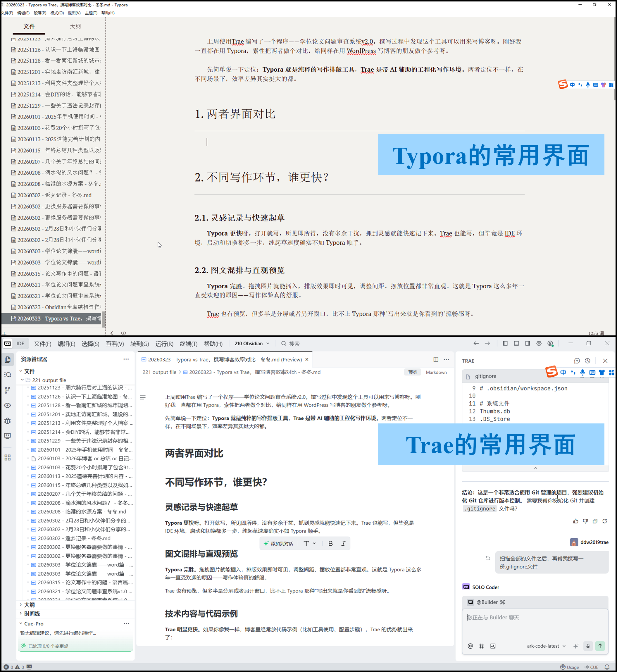617x672 pixels.
Task: Open the Run and Debug bug icon
Action: [x=8, y=421]
